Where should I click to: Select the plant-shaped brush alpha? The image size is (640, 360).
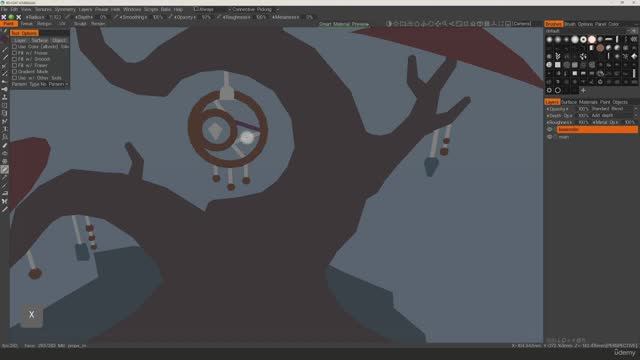pyautogui.click(x=558, y=56)
